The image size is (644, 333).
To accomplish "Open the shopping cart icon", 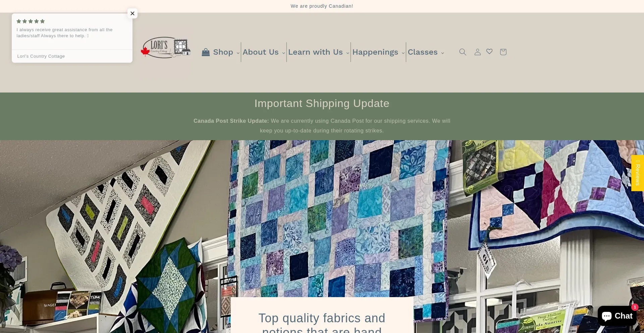I will (503, 52).
